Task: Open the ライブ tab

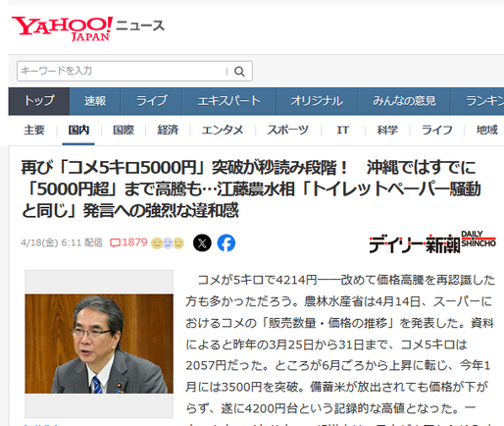Action: (152, 101)
